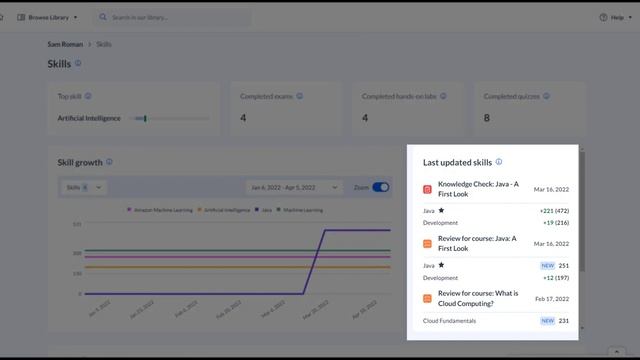This screenshot has height=360, width=640.
Task: Toggle Amazon Machine Learning legend entry
Action: (160, 210)
